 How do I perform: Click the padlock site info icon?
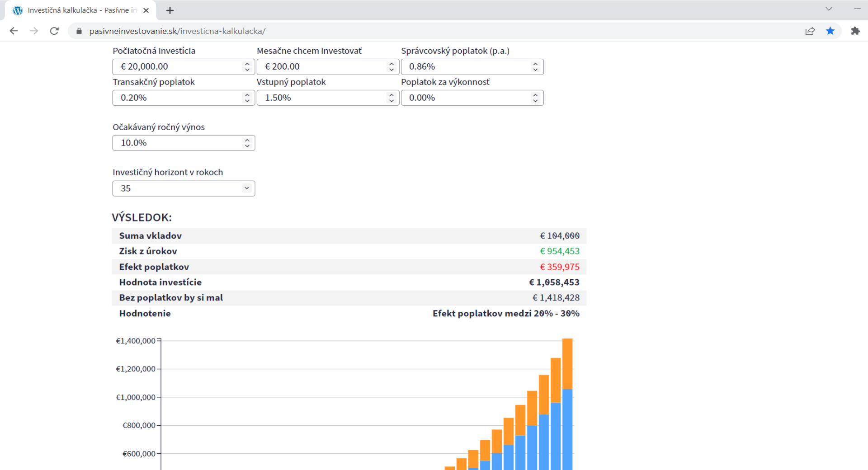coord(79,31)
